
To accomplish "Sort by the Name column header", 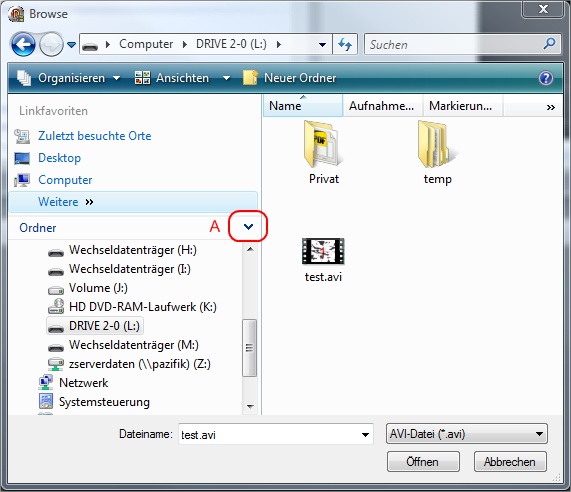I will pos(303,106).
